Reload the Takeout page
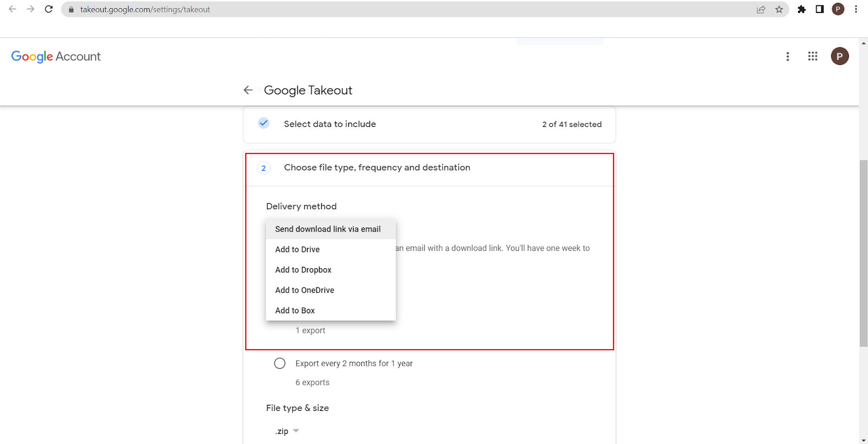This screenshot has height=444, width=868. (x=49, y=9)
